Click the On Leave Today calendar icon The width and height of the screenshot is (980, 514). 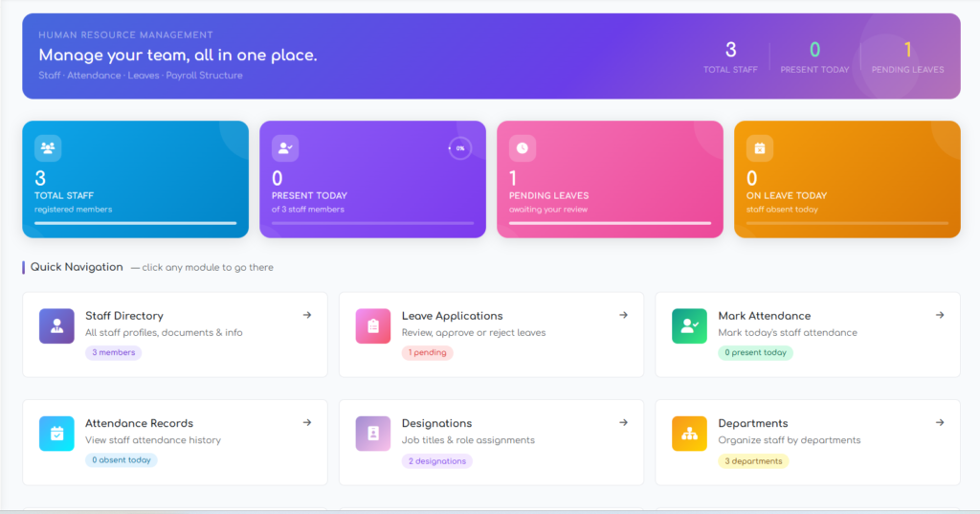pos(760,148)
